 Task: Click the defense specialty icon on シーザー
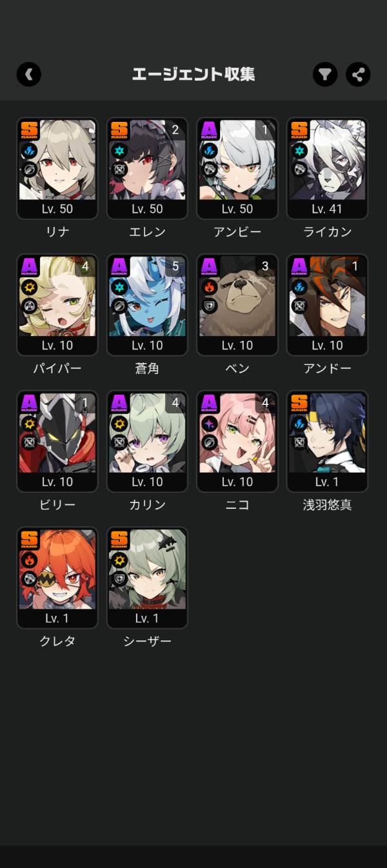[x=119, y=579]
